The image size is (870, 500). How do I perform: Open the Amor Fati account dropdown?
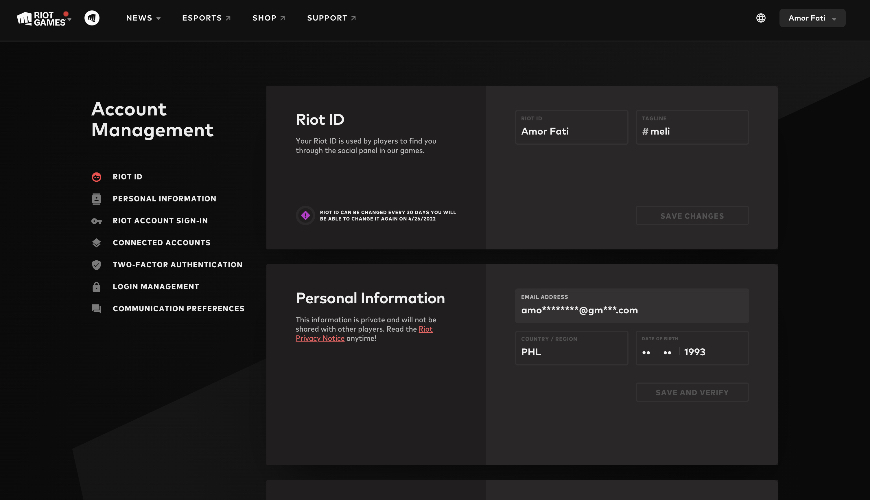point(812,18)
